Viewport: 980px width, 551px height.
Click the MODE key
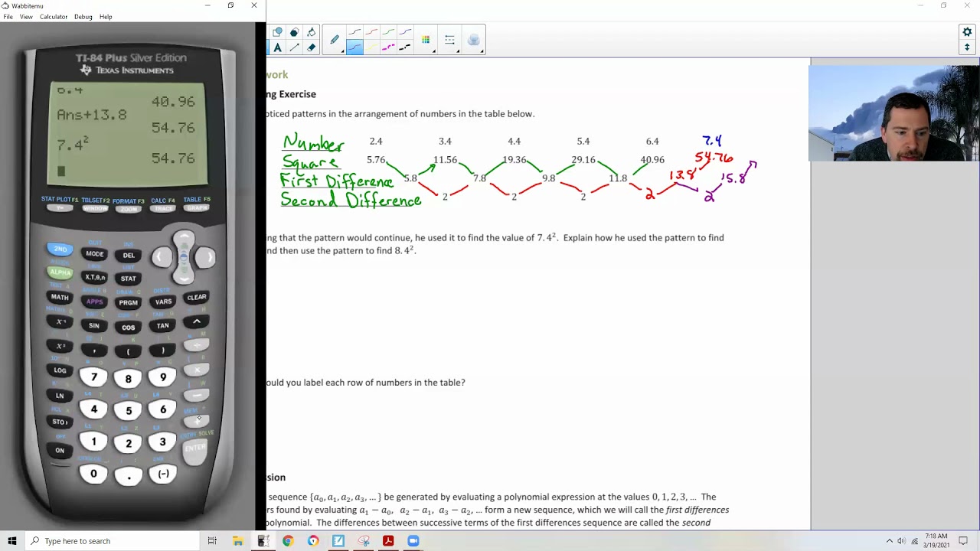tap(94, 254)
